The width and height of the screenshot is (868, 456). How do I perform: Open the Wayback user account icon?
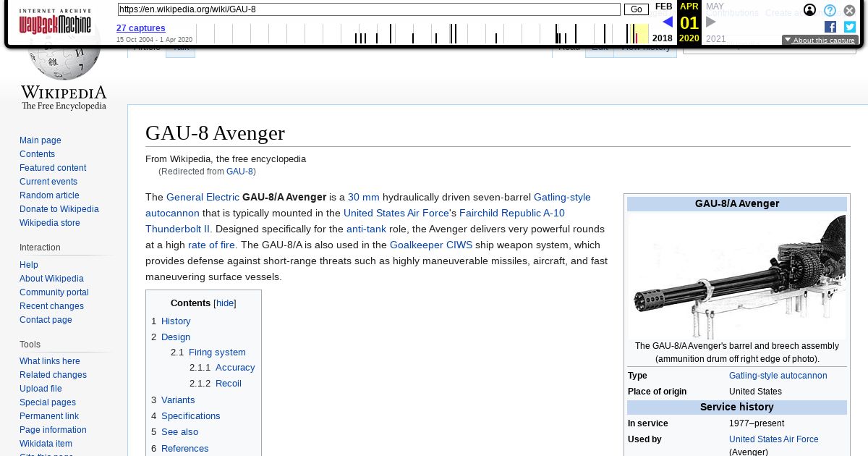[810, 10]
